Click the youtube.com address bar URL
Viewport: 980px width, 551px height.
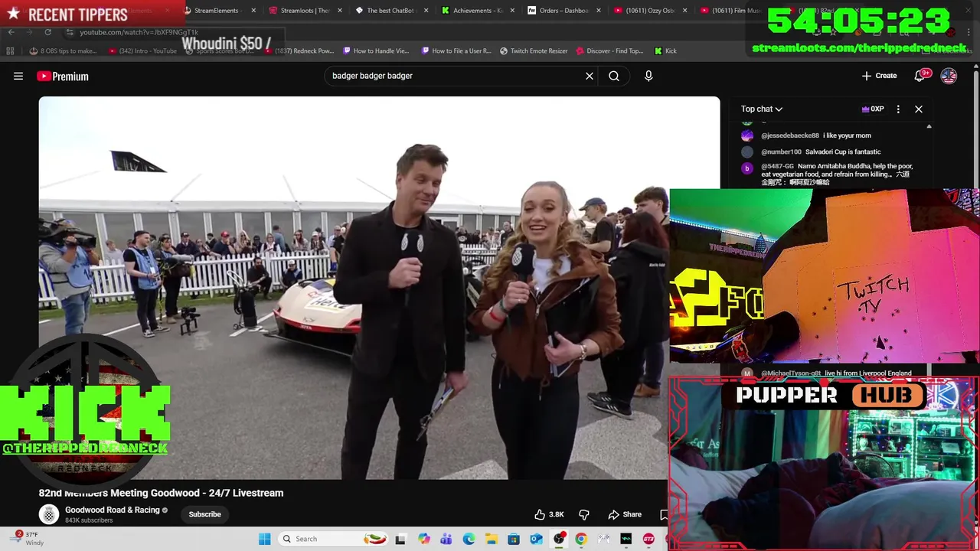(139, 32)
